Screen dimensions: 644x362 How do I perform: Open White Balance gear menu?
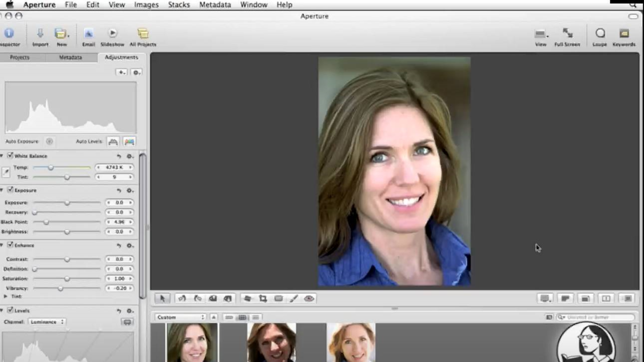pos(130,156)
